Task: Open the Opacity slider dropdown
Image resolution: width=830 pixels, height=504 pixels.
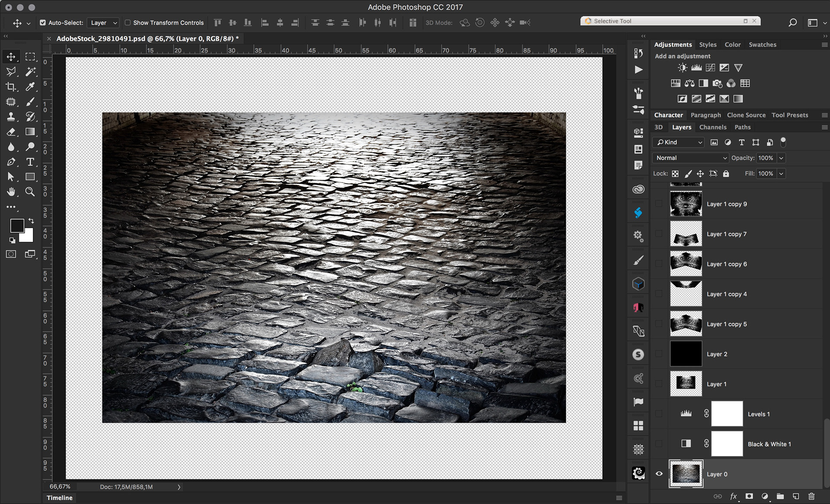Action: (x=781, y=158)
